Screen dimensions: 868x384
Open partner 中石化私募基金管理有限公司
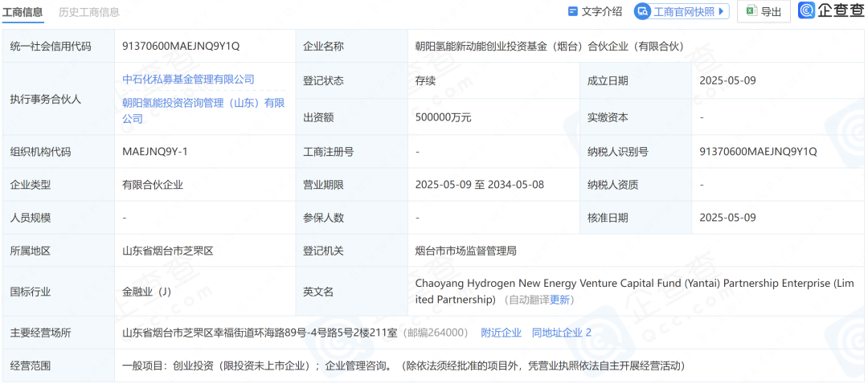point(188,79)
